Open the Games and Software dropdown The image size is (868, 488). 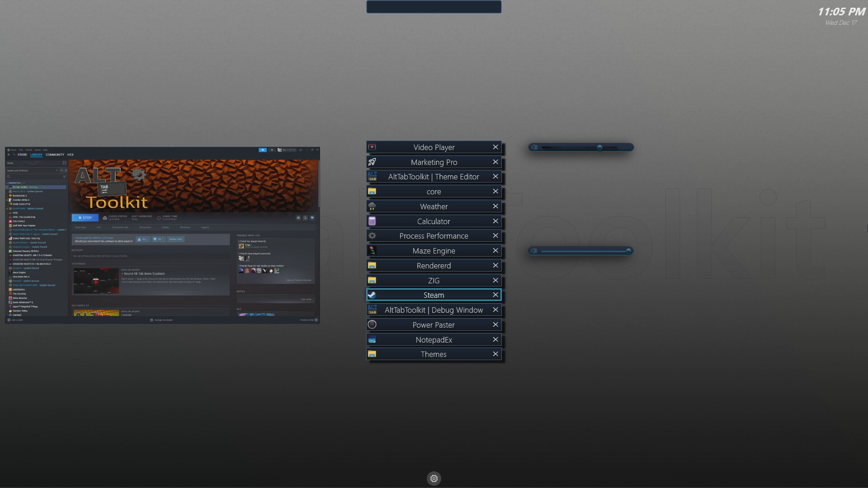(x=57, y=170)
